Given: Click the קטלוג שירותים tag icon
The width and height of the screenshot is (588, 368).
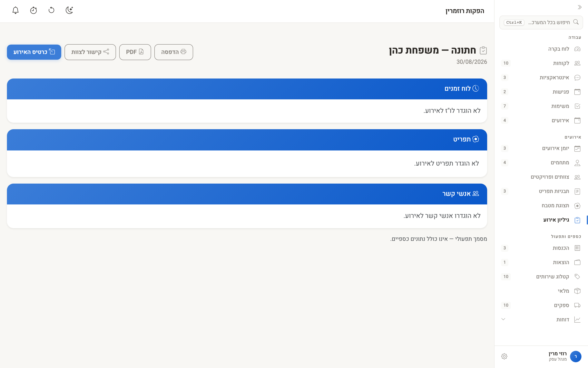Looking at the screenshot, I should tap(577, 277).
